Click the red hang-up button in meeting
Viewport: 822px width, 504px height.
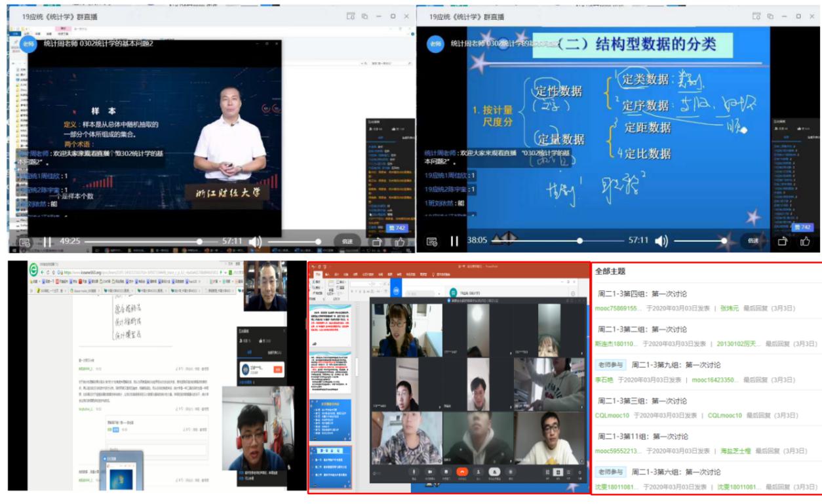click(x=462, y=471)
